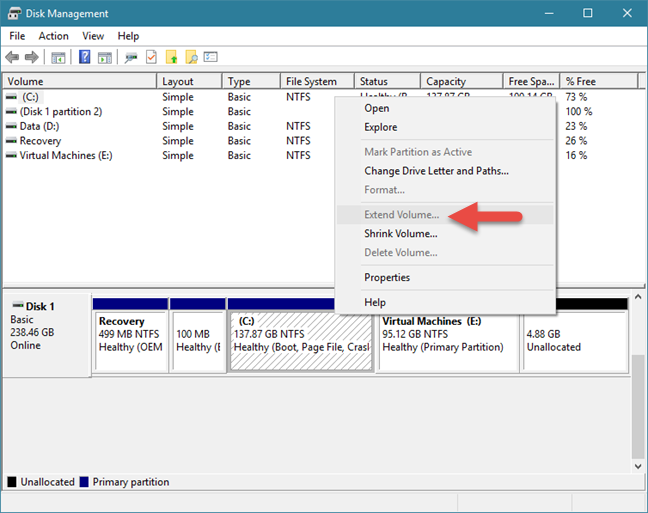Open the Help menu in menu bar
This screenshot has height=513, width=648.
128,36
